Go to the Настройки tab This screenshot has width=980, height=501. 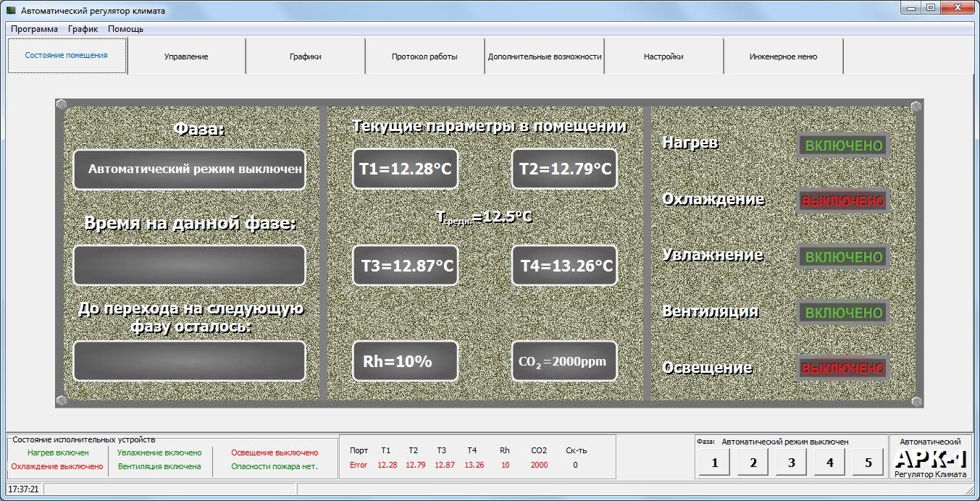point(663,56)
